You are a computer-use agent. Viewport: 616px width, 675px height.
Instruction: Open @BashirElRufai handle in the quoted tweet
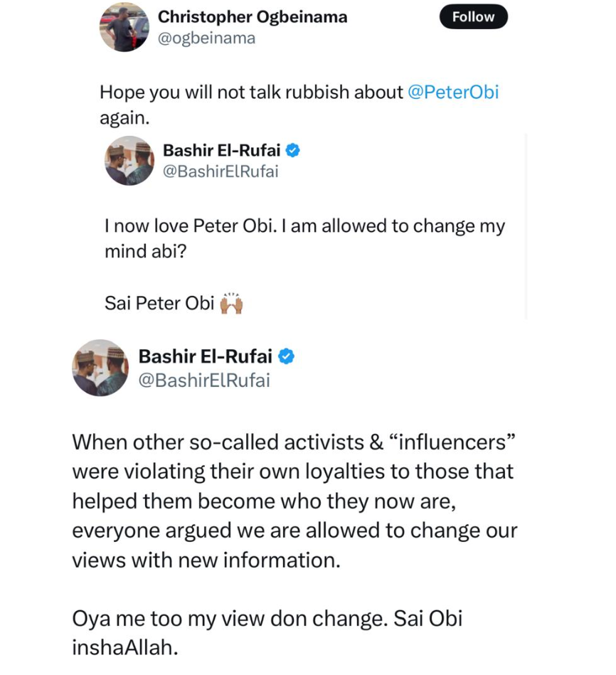pos(220,171)
